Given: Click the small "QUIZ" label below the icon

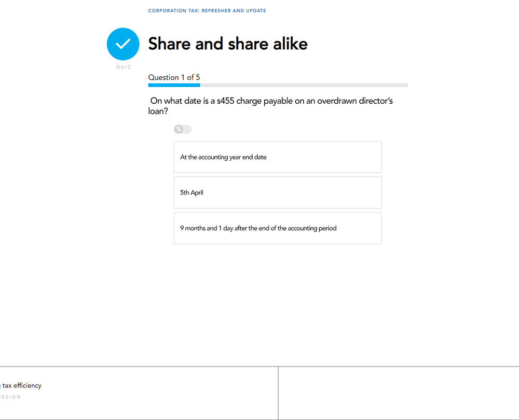Looking at the screenshot, I should coord(124,67).
